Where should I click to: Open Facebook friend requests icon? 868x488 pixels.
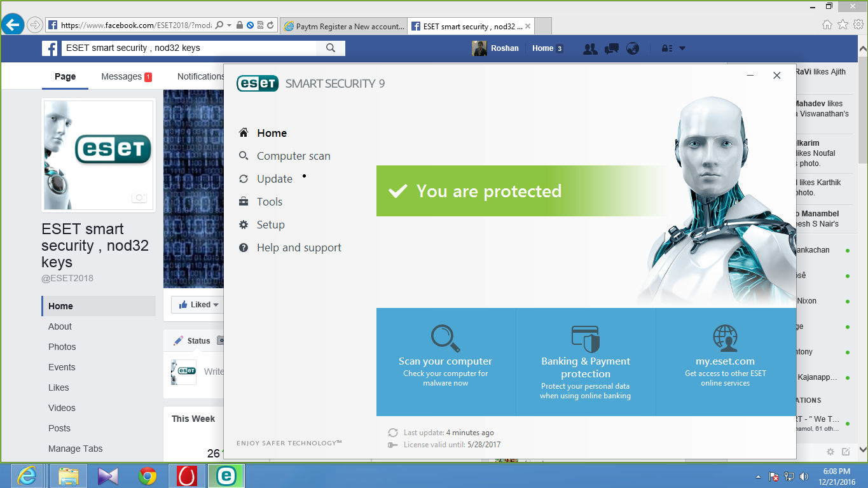coord(590,48)
